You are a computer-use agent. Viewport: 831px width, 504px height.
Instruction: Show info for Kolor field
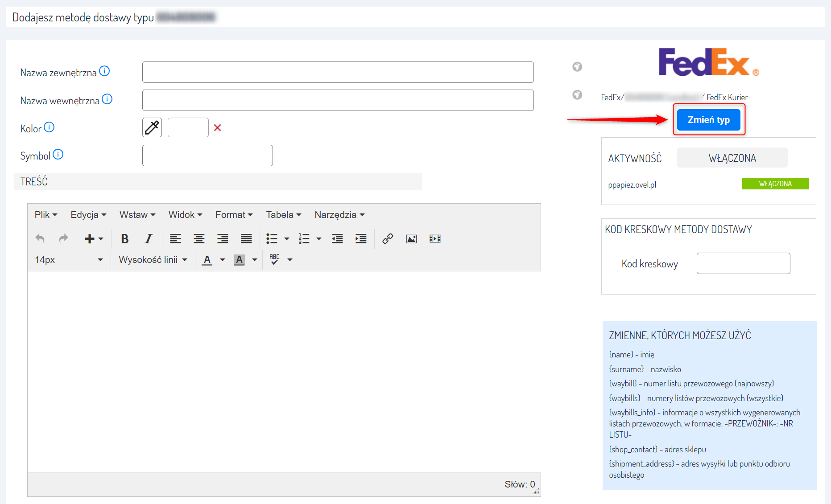click(49, 127)
